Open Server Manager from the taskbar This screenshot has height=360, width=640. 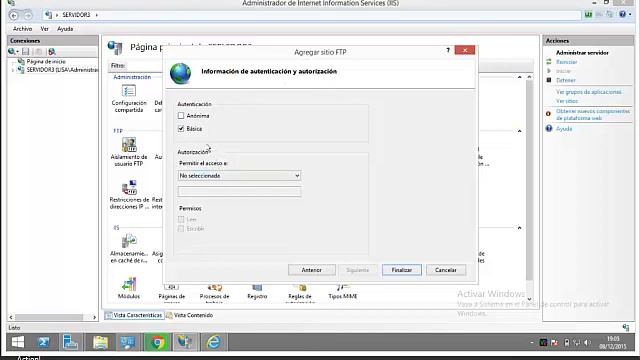tap(71, 342)
